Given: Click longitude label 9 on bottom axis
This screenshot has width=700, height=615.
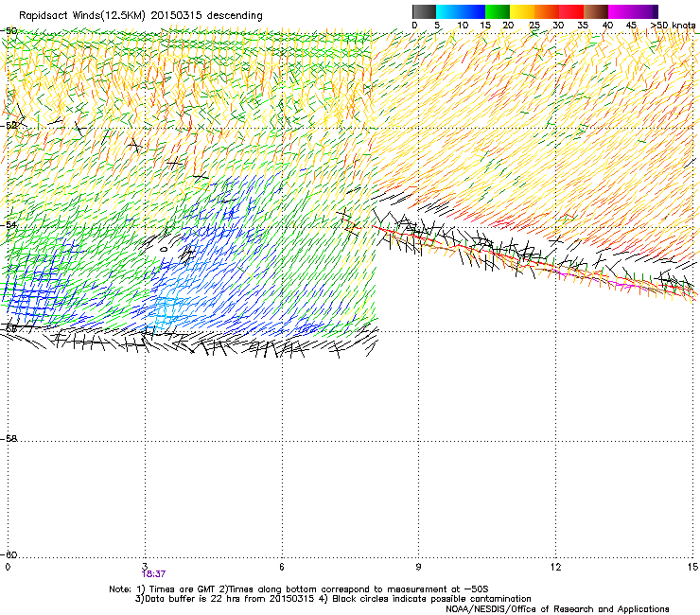Looking at the screenshot, I should tap(418, 567).
